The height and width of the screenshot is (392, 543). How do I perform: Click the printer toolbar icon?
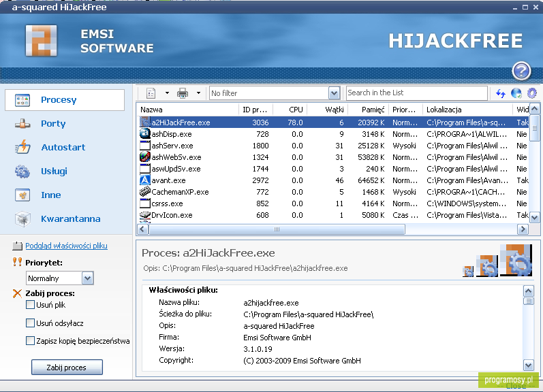pyautogui.click(x=183, y=93)
